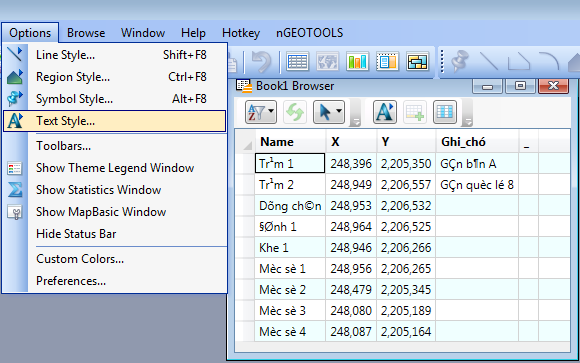Click the cell Tr¹m 1
This screenshot has height=363, width=580.
point(290,163)
